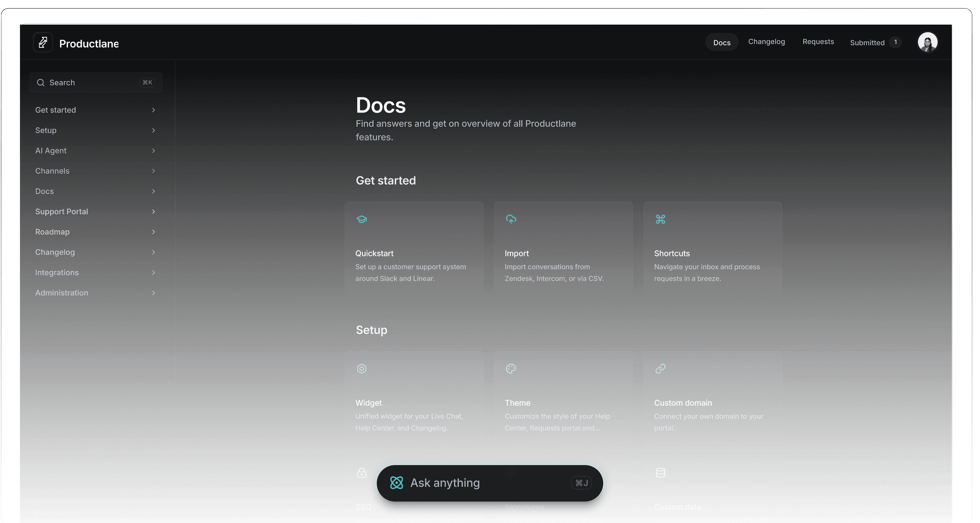This screenshot has width=980, height=523.
Task: Open the user avatar menu
Action: pyautogui.click(x=927, y=42)
